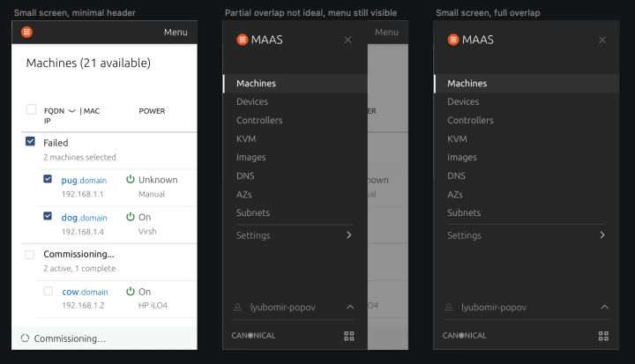Check the cow.domain machine checkbox
Screen dimensions: 635x364
tap(49, 291)
